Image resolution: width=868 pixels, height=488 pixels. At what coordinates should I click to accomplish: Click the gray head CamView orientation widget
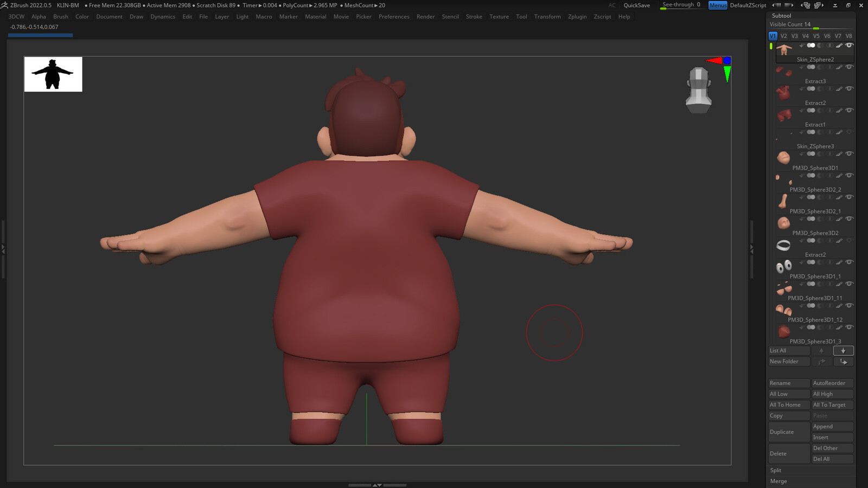pyautogui.click(x=699, y=90)
